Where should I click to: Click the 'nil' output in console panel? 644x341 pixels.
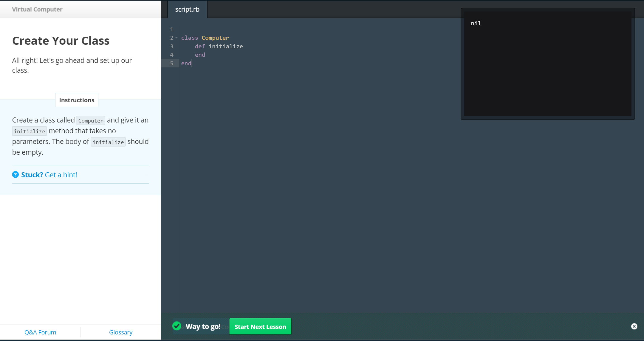point(476,23)
